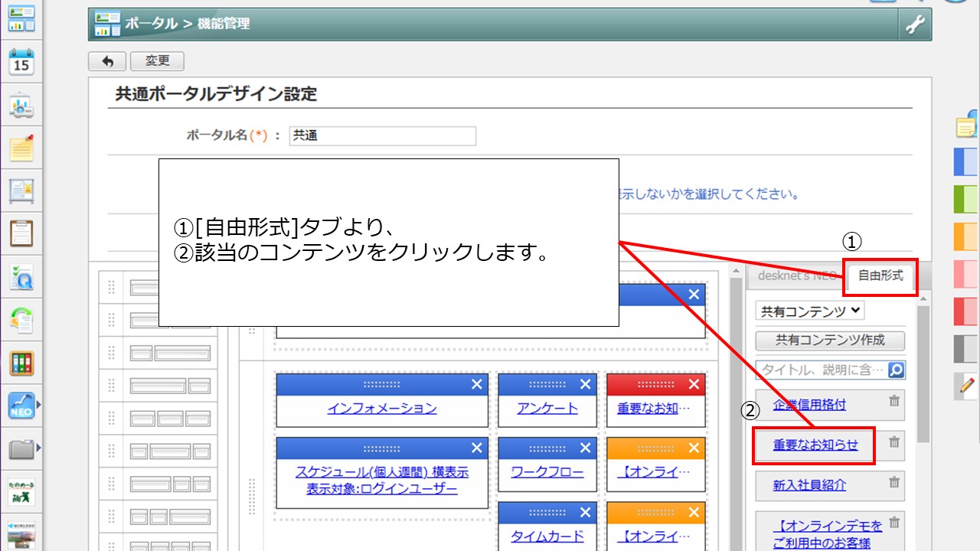Click the pencil edit icon on the right edge
The height and width of the screenshot is (551, 980).
click(967, 386)
